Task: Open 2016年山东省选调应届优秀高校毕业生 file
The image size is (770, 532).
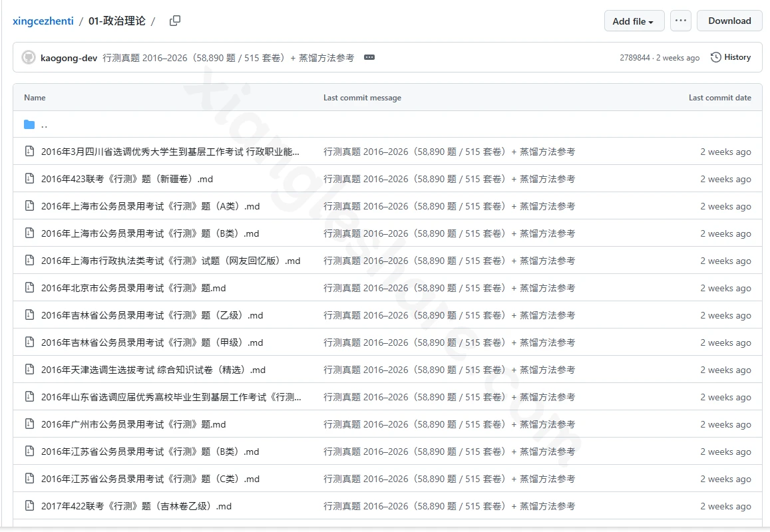Action: (x=171, y=397)
